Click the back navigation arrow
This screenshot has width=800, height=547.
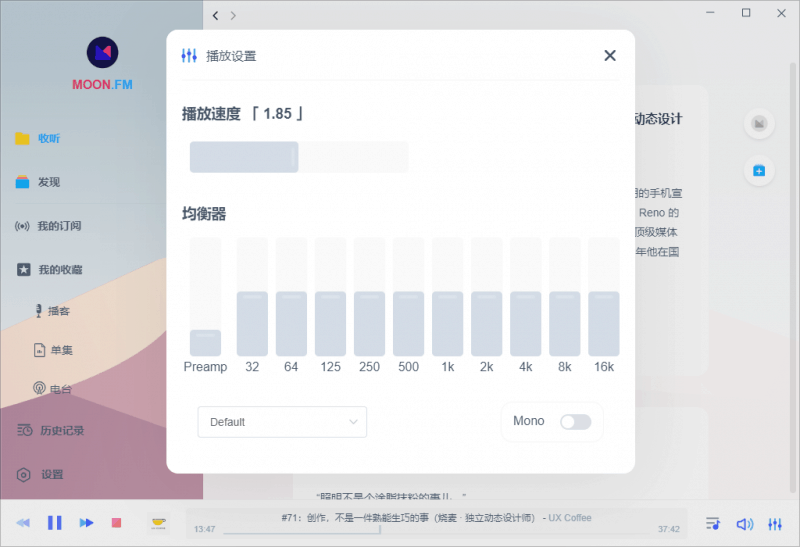point(216,15)
